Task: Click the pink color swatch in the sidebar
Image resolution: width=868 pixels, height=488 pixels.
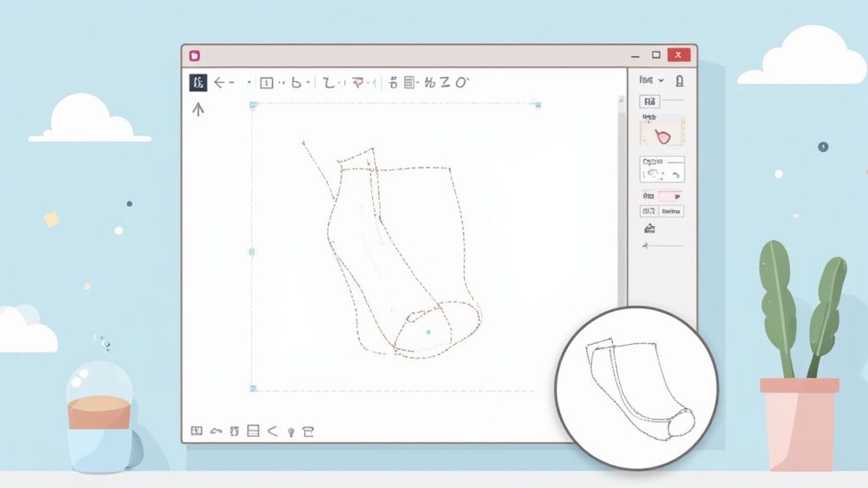Action: [x=670, y=195]
